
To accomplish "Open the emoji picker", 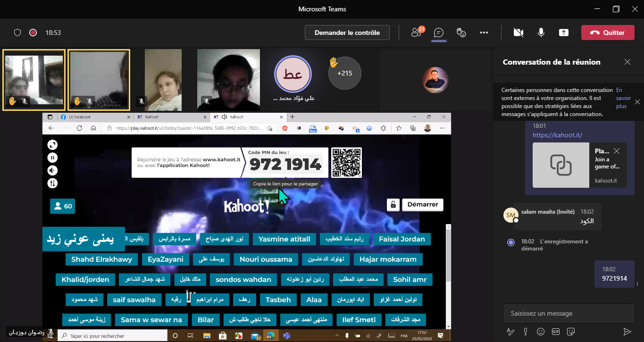I will (541, 332).
